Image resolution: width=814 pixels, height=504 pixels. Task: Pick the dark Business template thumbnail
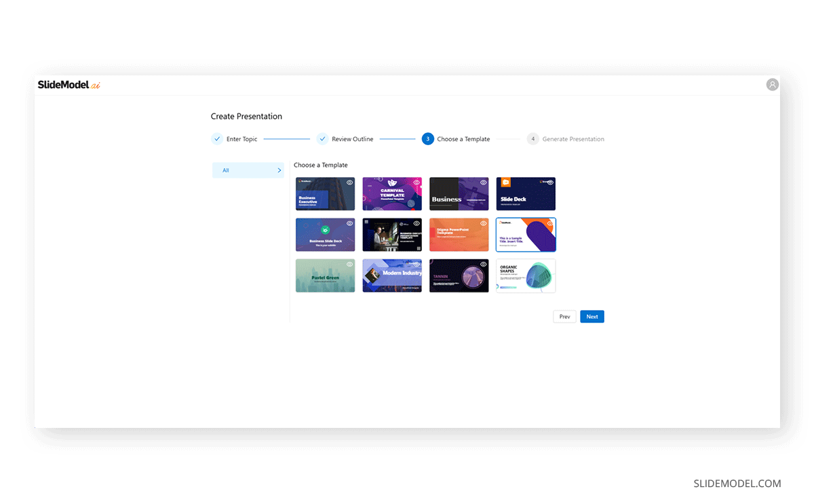459,194
